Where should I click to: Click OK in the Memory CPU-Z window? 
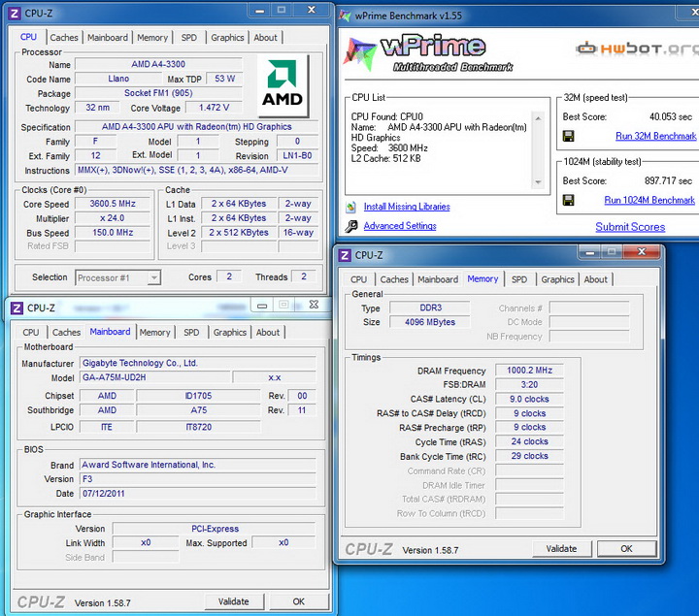pyautogui.click(x=627, y=549)
